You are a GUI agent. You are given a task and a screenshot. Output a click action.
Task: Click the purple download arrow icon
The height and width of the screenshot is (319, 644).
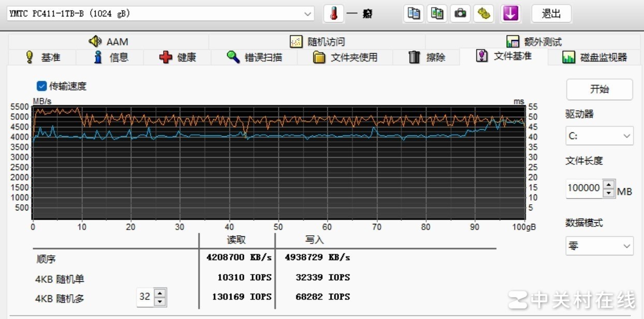point(510,13)
